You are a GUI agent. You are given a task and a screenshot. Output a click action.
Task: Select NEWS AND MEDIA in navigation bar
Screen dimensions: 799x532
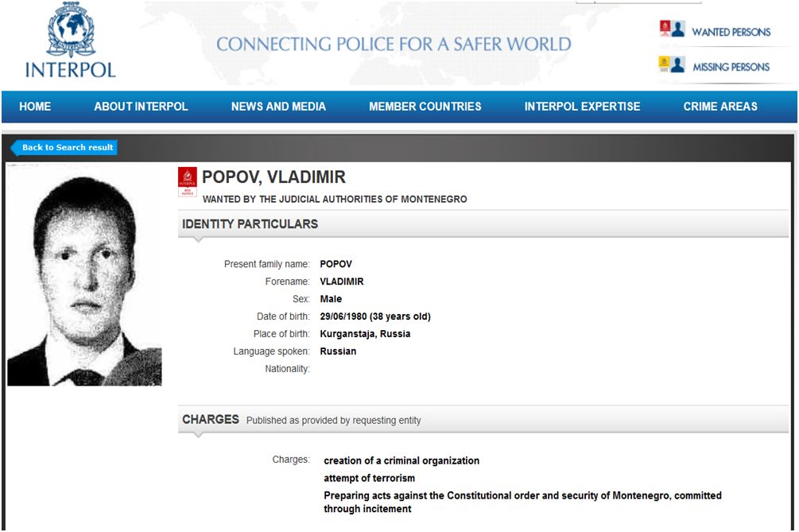278,107
